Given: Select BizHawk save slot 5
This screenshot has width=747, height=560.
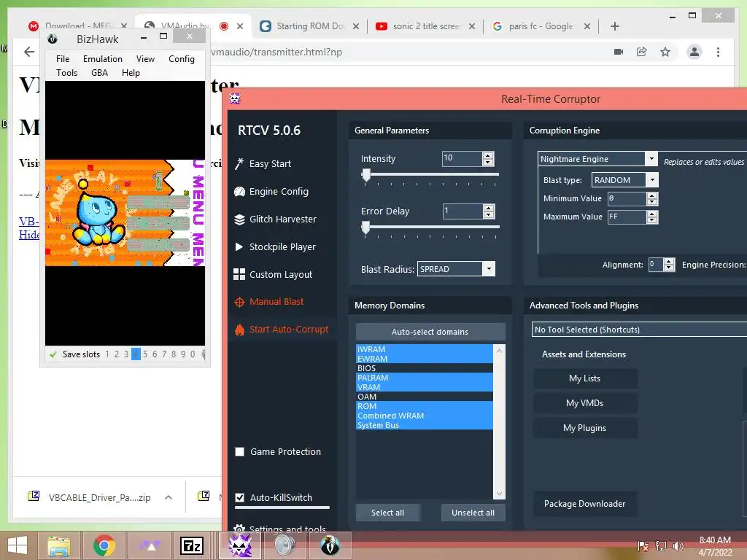Looking at the screenshot, I should (145, 354).
